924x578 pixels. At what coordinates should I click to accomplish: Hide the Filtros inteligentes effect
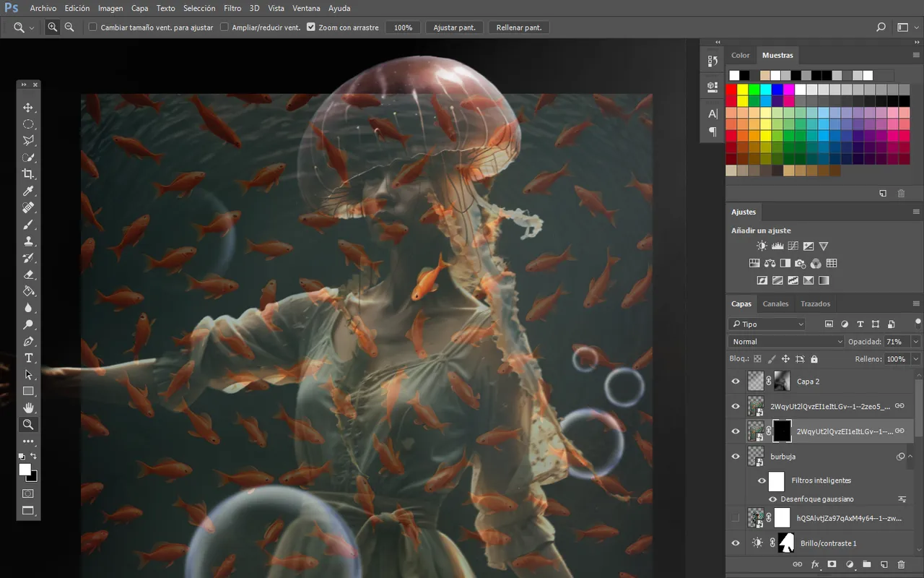click(x=762, y=480)
